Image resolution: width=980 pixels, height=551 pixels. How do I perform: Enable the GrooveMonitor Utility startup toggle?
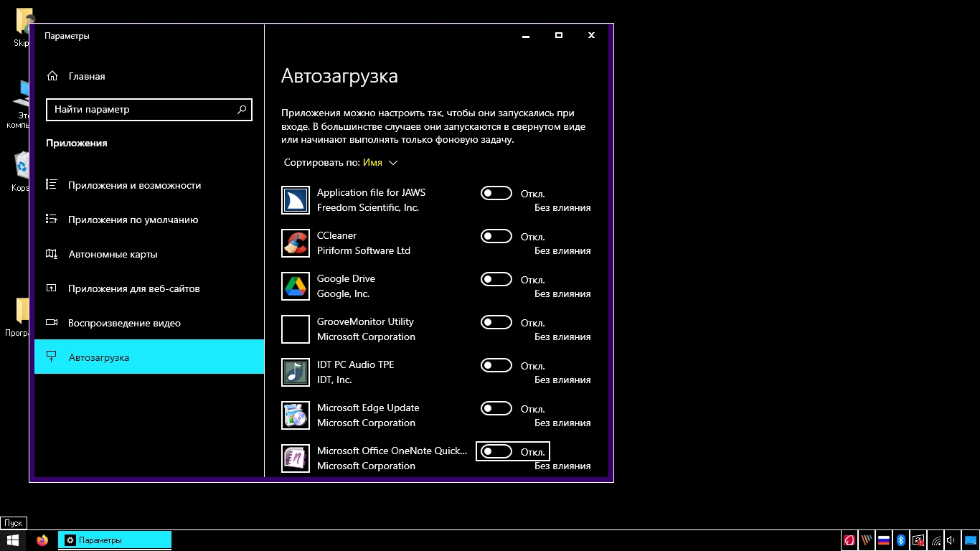coord(496,322)
